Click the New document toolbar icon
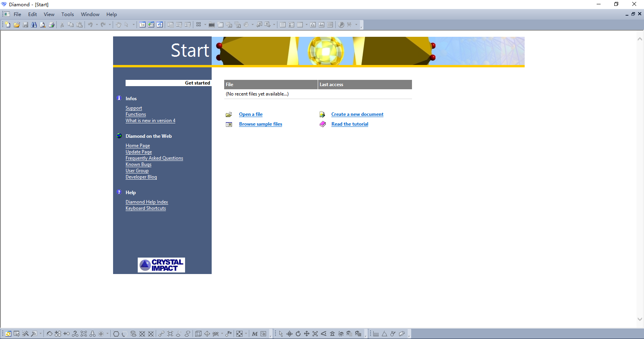The image size is (644, 339). coord(8,25)
